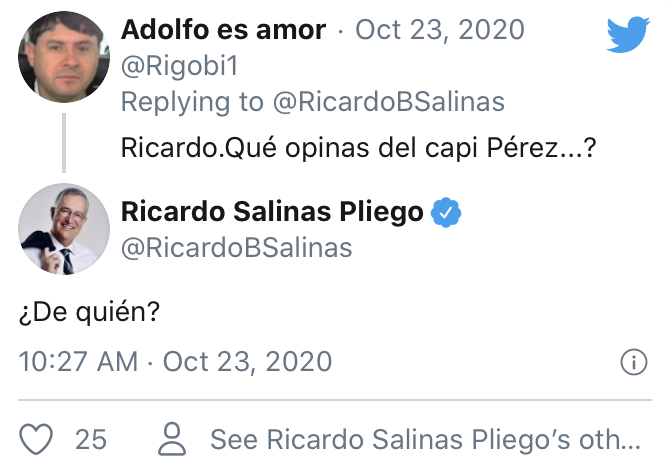672x465 pixels.
Task: Visit the @Rigobi1 handle
Action: click(180, 67)
